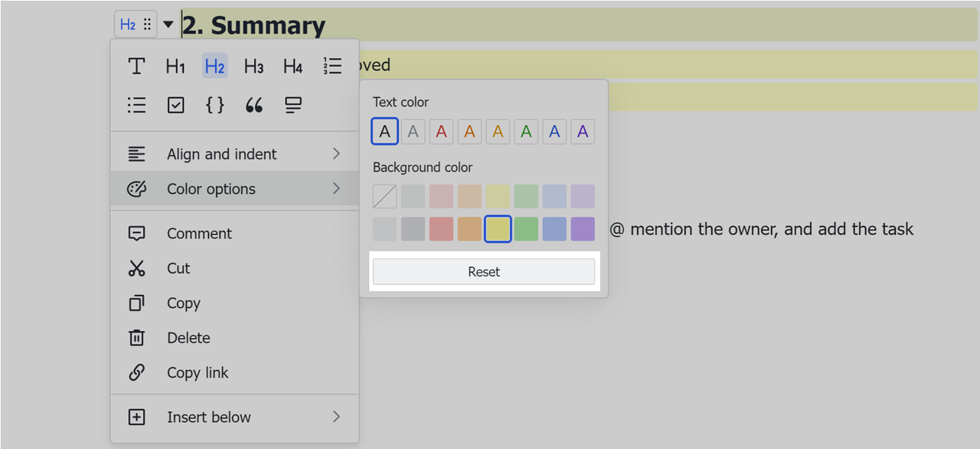Convert block to task checkbox
Image resolution: width=980 pixels, height=449 pixels.
tap(175, 105)
